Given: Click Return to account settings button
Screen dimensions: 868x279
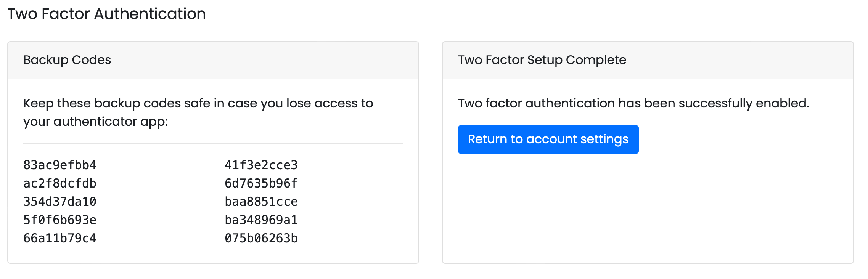Looking at the screenshot, I should pos(548,139).
